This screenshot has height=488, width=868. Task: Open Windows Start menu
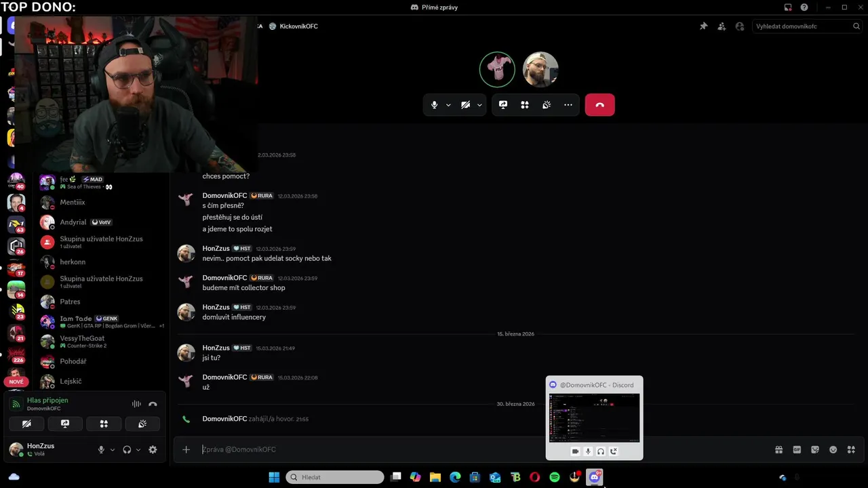pos(274,477)
